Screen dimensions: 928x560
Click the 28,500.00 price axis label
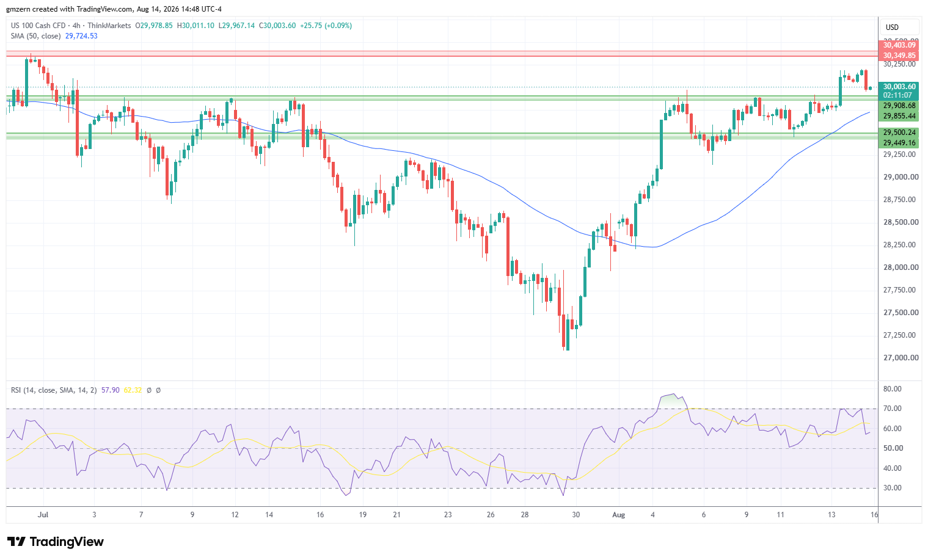coord(901,222)
